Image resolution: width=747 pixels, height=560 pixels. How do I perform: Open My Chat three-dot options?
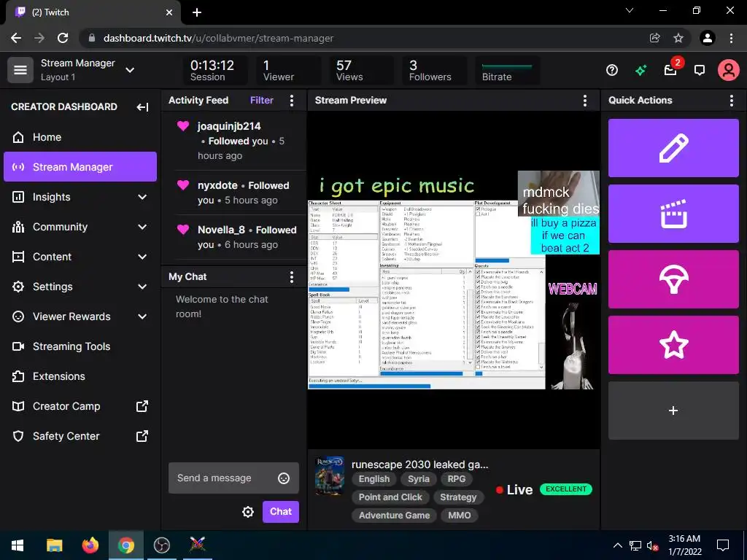292,277
